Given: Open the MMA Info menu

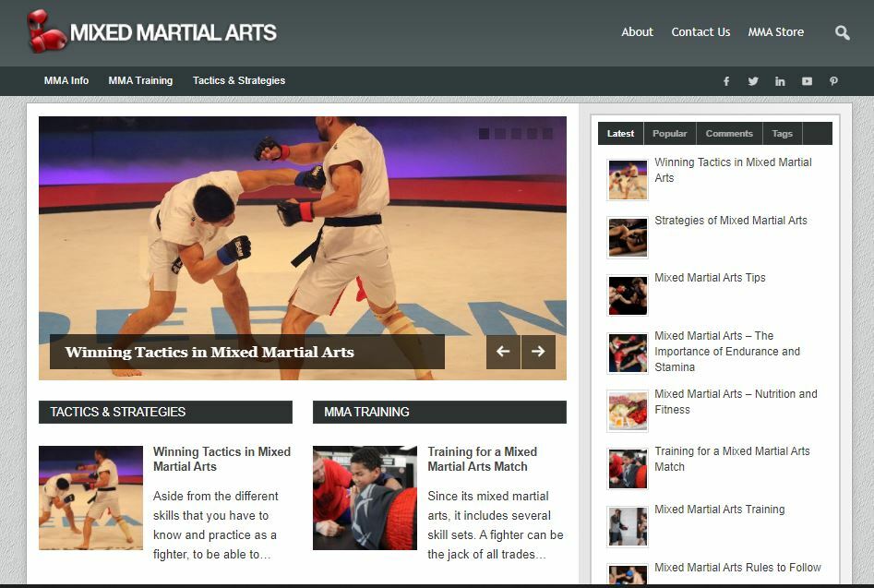Looking at the screenshot, I should 66,80.
